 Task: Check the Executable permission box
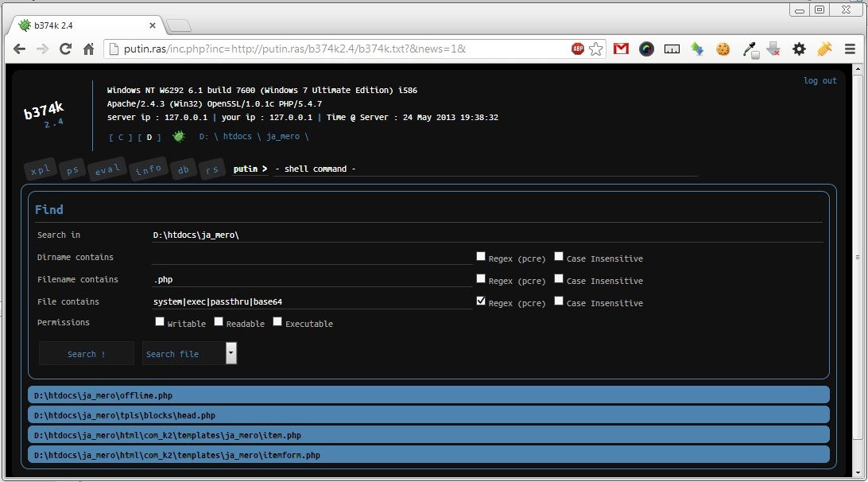click(277, 321)
